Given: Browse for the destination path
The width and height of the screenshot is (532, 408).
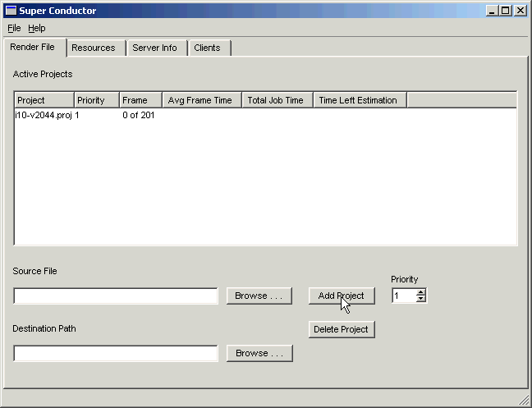Looking at the screenshot, I should [259, 353].
